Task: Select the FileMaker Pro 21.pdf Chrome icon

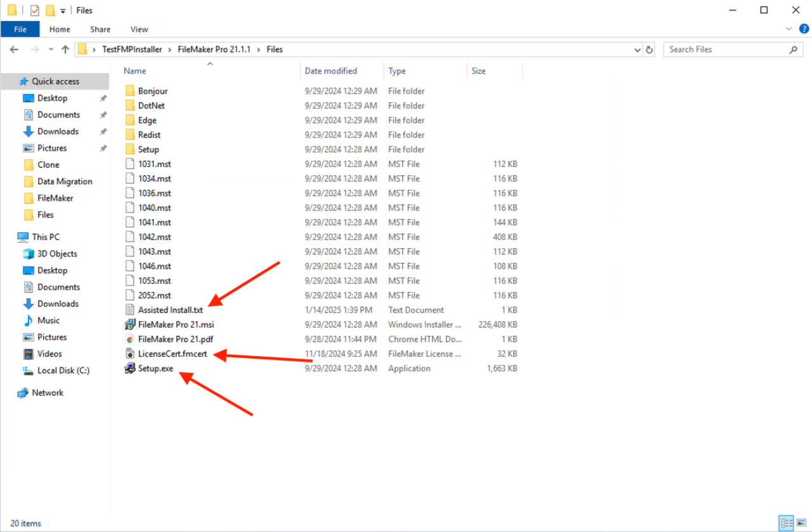Action: click(129, 339)
